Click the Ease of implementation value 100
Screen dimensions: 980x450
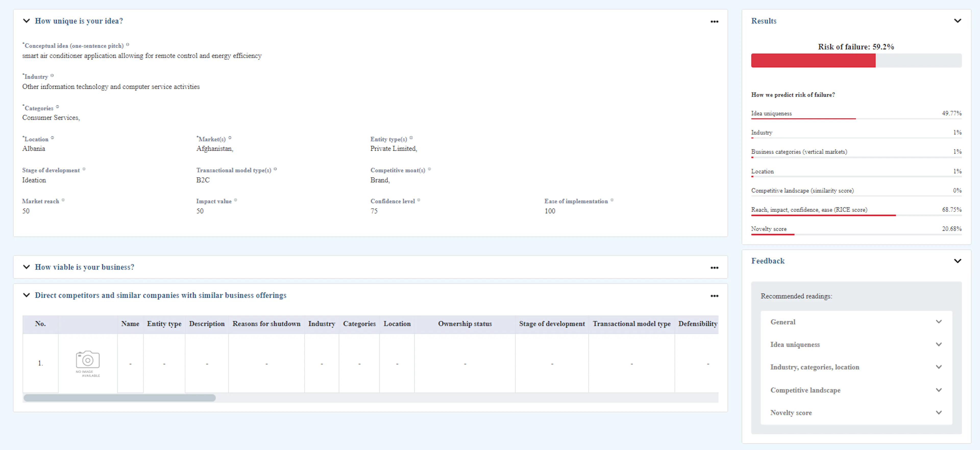(x=550, y=211)
